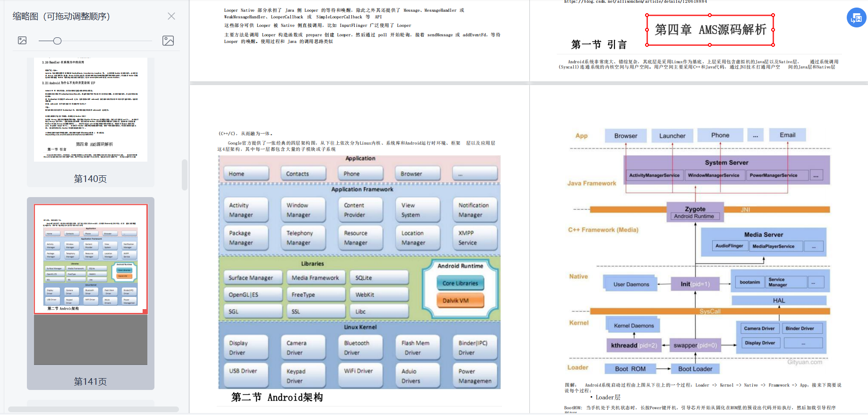Click the 'Libc' library box
The width and height of the screenshot is (868, 415).
coord(379,311)
